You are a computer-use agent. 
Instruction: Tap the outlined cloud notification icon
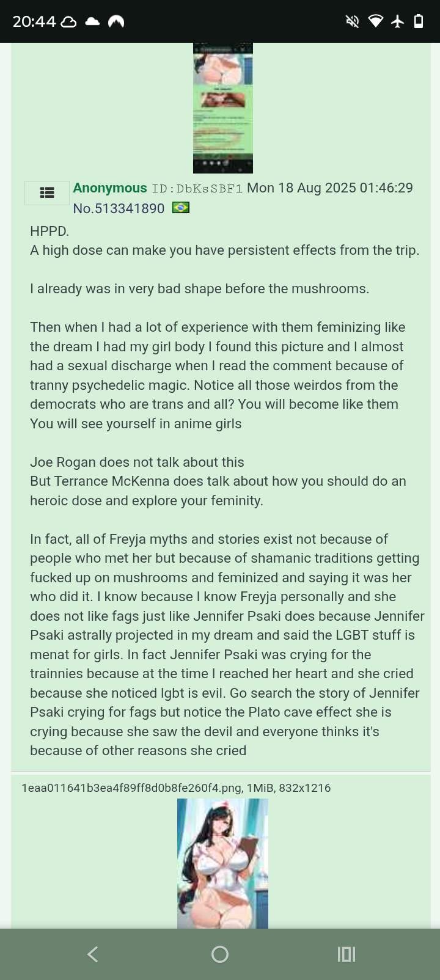69,22
